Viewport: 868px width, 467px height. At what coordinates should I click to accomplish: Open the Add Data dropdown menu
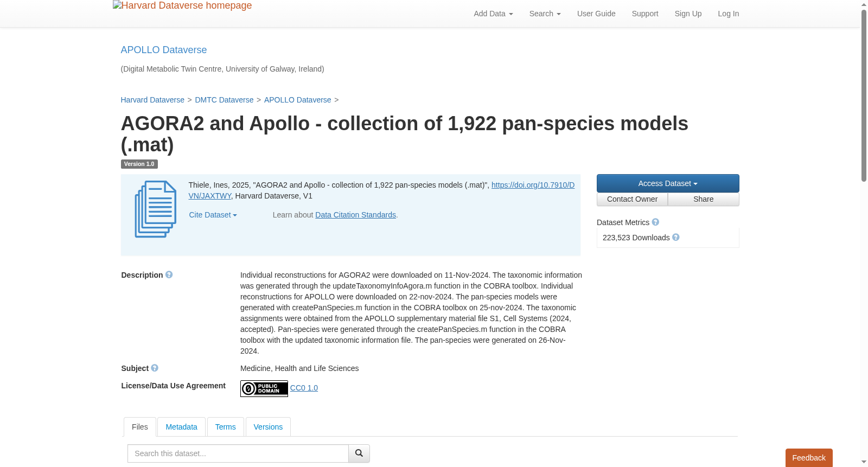click(493, 14)
